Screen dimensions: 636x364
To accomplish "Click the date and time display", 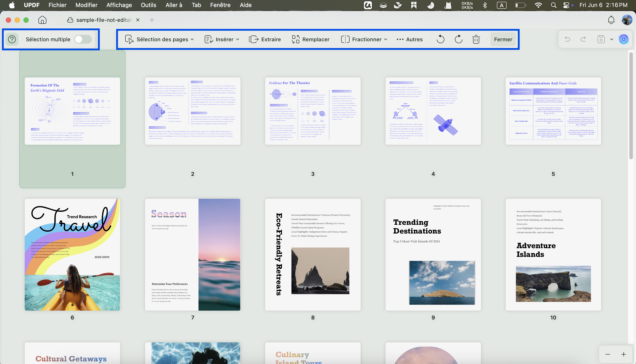I will [x=603, y=5].
